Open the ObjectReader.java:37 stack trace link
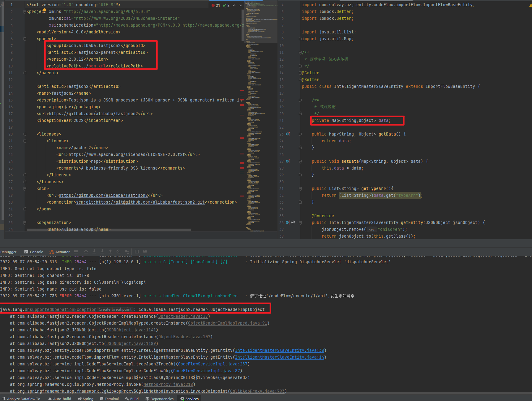The image size is (532, 401). coord(183,316)
